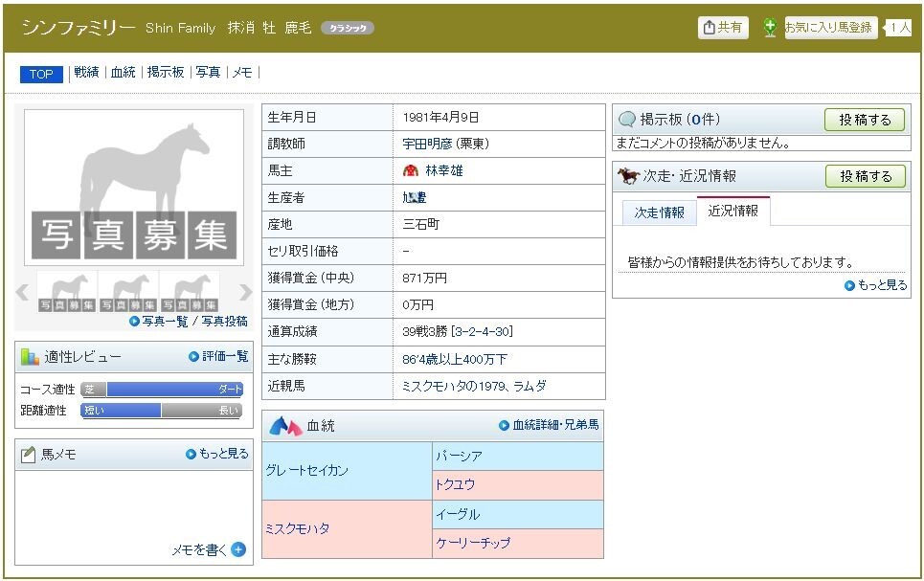Screen dimensions: 924x581
Task: Click the large 写真募集 horse photo placeholder
Action: tap(134, 188)
